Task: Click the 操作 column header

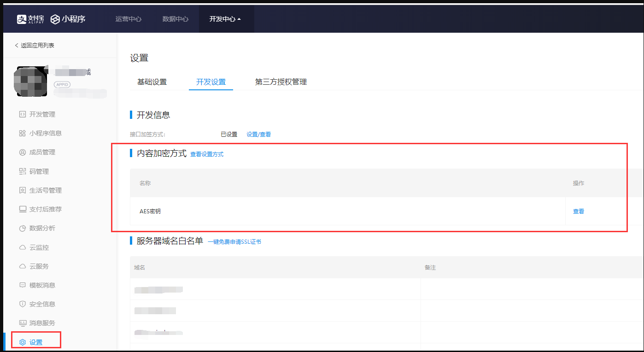Action: pos(579,183)
